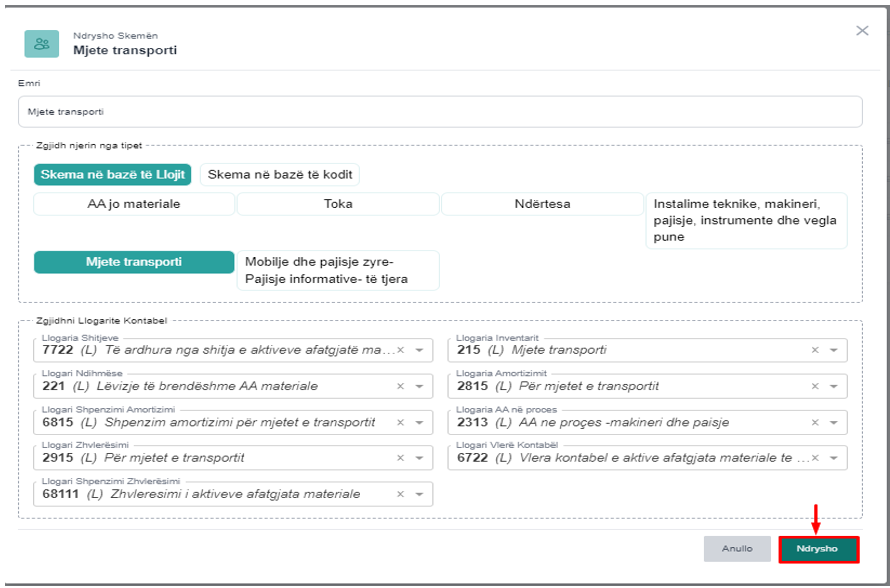Expand the Llogaria AA në proces dropdown
The image size is (890, 588).
click(832, 423)
